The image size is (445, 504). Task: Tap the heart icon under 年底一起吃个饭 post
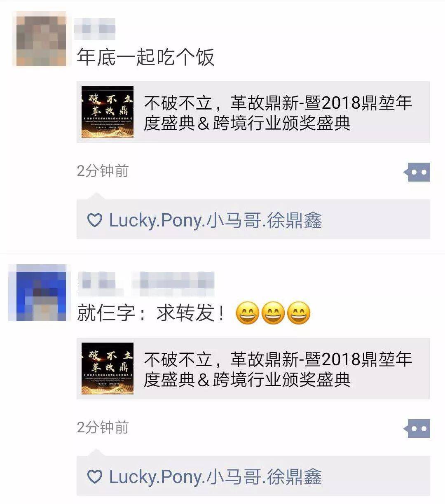pyautogui.click(x=95, y=220)
